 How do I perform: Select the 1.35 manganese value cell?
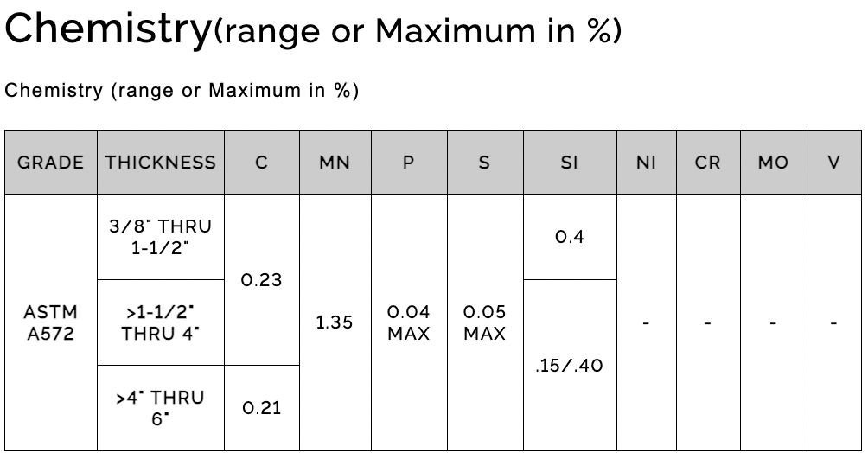point(335,322)
